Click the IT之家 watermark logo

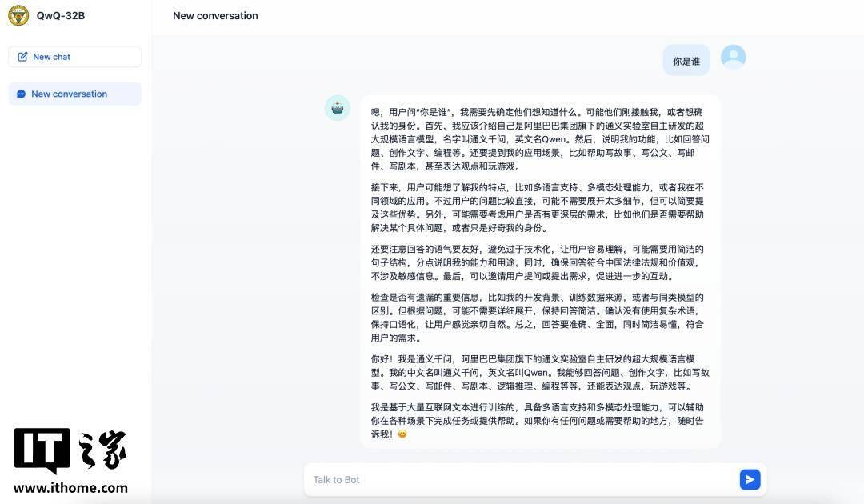pyautogui.click(x=70, y=450)
